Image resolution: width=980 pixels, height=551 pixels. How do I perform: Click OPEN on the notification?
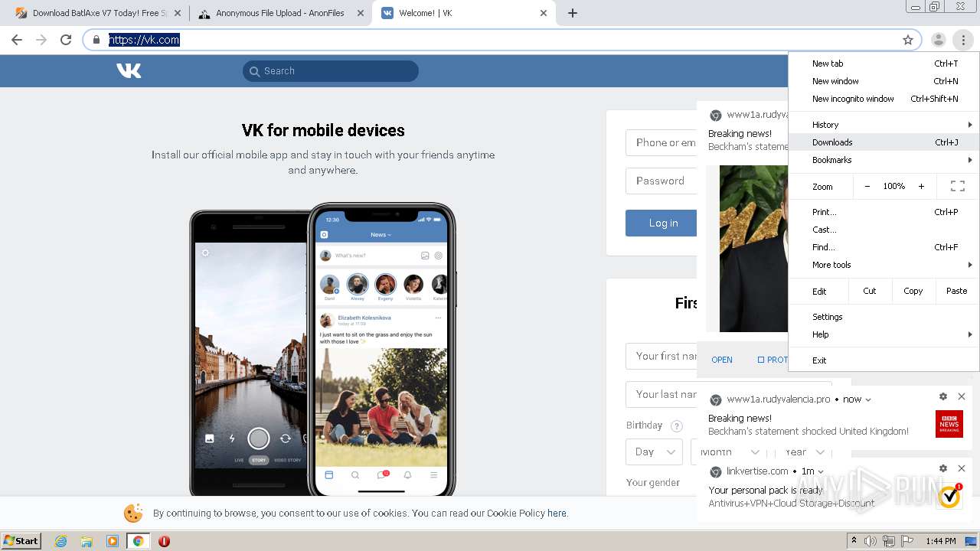tap(722, 360)
